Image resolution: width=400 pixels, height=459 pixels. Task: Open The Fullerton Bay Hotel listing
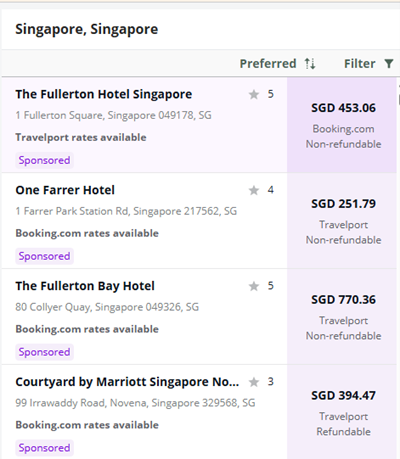[85, 286]
